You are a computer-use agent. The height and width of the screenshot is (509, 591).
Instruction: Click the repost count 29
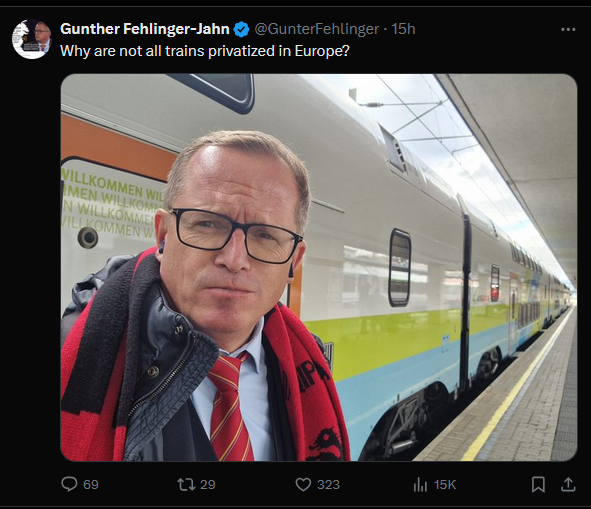click(207, 484)
